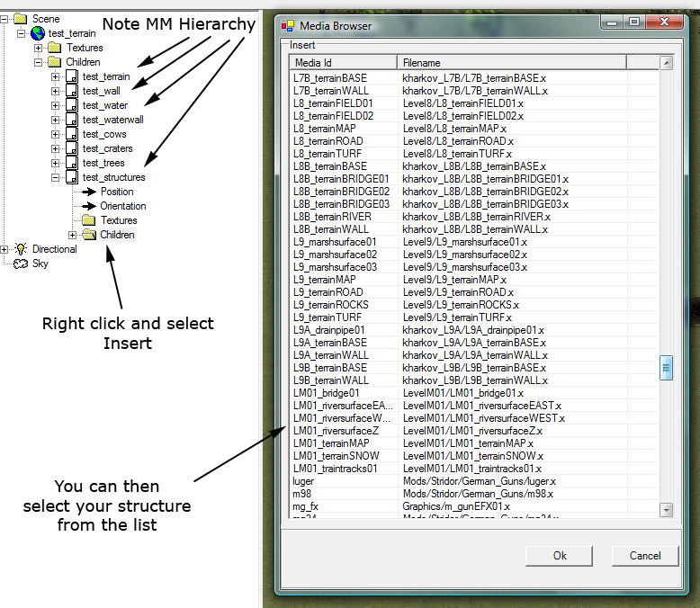Viewport: 700px width, 608px height.
Task: Click the top-level Textures folder icon
Action: 55,48
